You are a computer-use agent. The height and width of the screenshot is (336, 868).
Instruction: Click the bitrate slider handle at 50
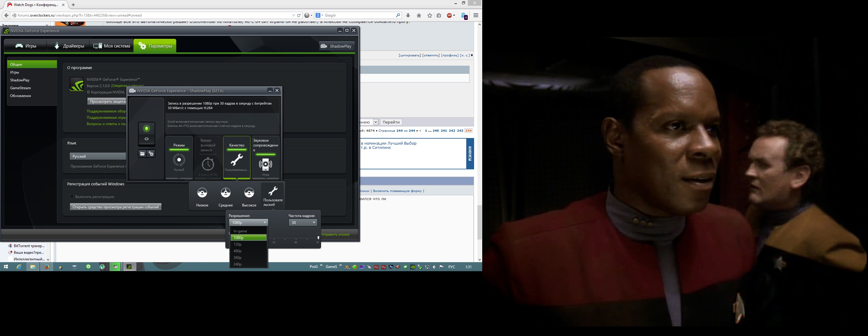coord(318,238)
